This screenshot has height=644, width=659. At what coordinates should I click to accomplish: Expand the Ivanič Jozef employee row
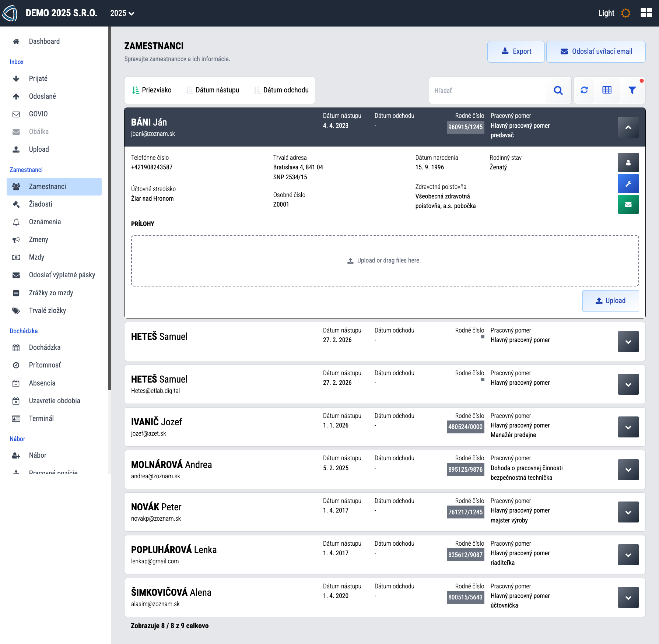click(x=628, y=427)
